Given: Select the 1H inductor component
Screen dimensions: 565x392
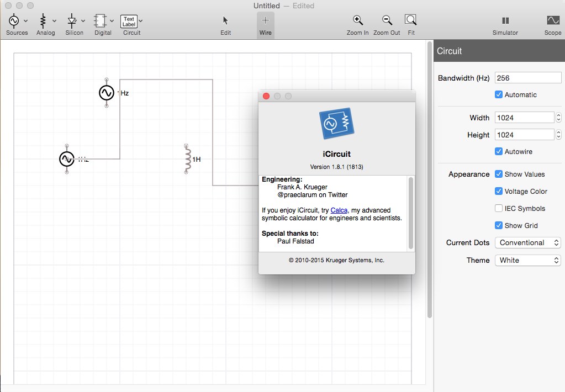Looking at the screenshot, I should (x=188, y=159).
